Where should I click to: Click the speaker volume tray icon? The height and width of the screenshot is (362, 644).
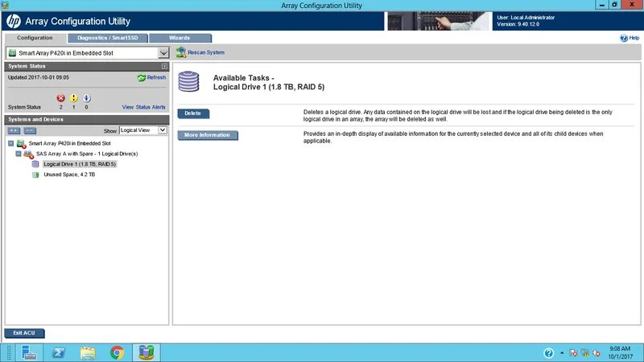click(x=597, y=353)
